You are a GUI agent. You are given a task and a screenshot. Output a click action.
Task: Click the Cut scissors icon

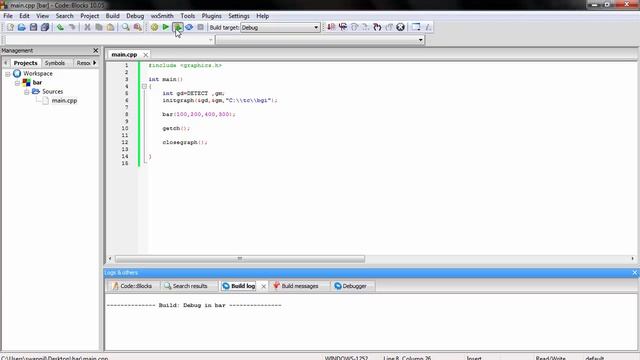tap(87, 27)
